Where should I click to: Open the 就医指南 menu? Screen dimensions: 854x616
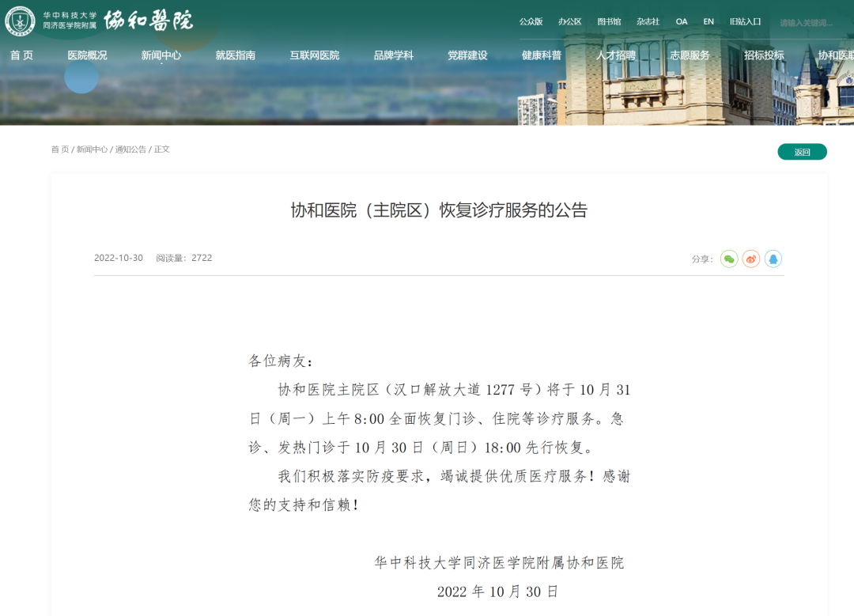pyautogui.click(x=236, y=55)
